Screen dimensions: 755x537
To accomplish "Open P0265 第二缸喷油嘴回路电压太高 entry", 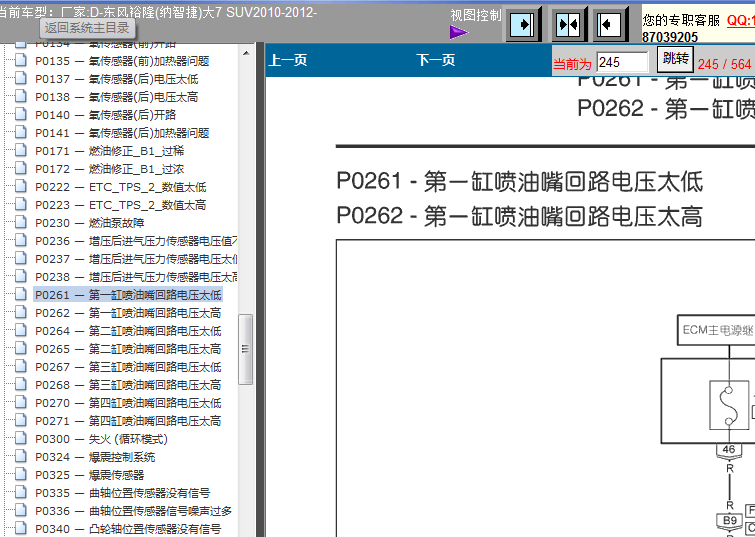I will [128, 349].
